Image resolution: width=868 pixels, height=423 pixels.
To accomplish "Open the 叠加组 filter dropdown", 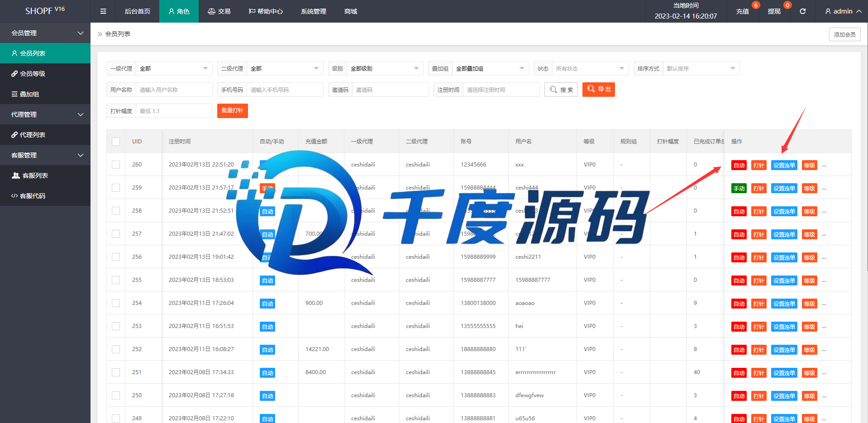I will (491, 68).
